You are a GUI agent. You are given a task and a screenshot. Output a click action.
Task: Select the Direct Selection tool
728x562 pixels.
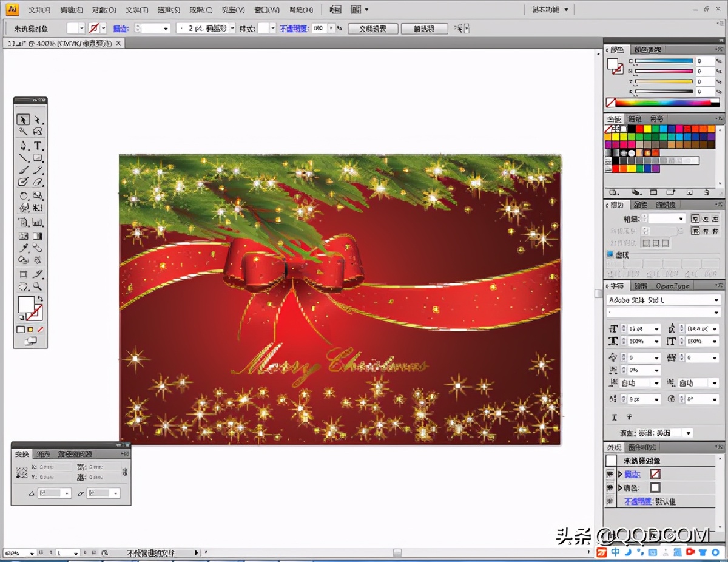(x=38, y=120)
